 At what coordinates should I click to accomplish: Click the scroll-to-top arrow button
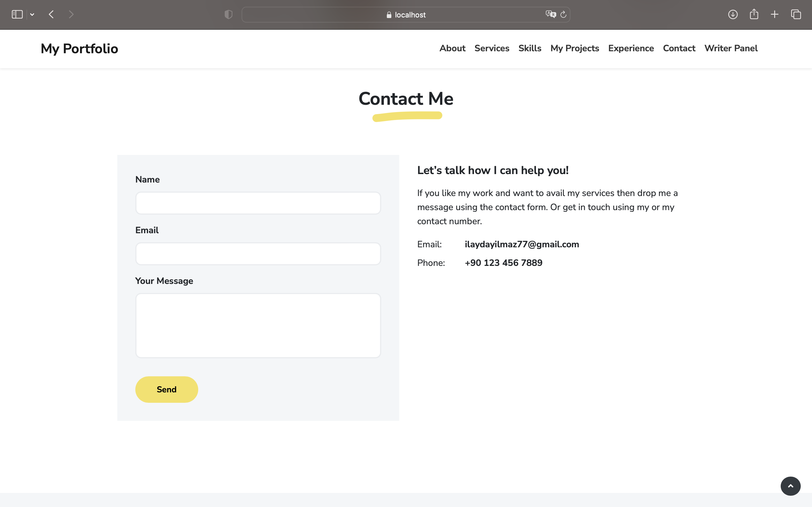[790, 486]
